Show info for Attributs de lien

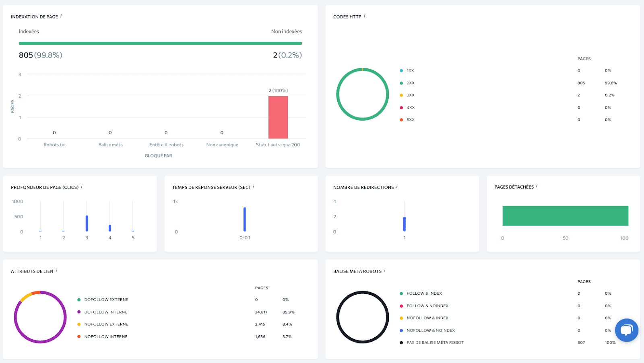pos(56,271)
